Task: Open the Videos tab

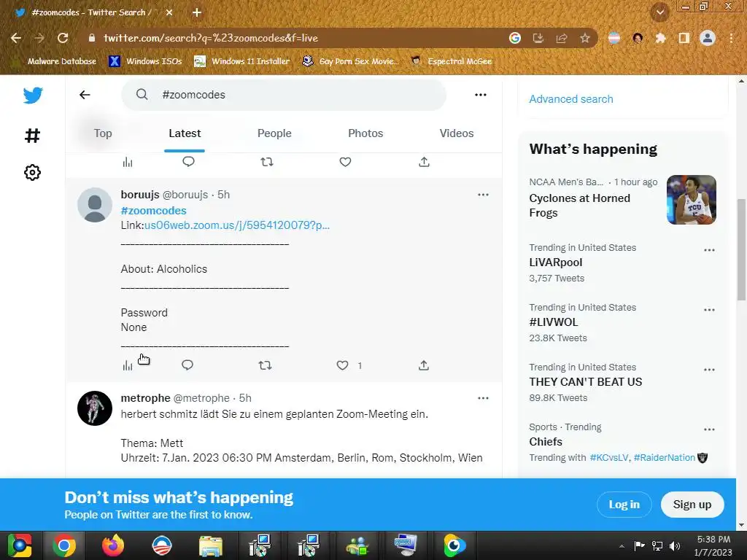Action: click(457, 133)
